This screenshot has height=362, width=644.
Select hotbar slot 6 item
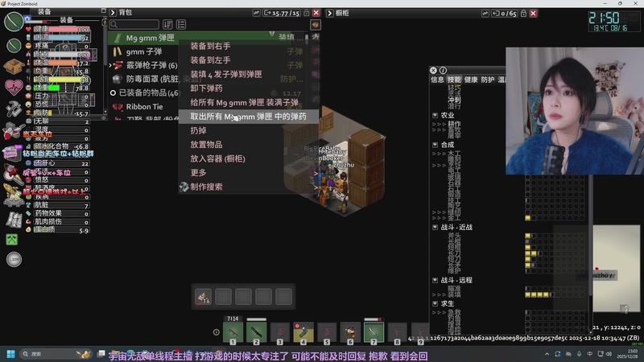tap(350, 332)
